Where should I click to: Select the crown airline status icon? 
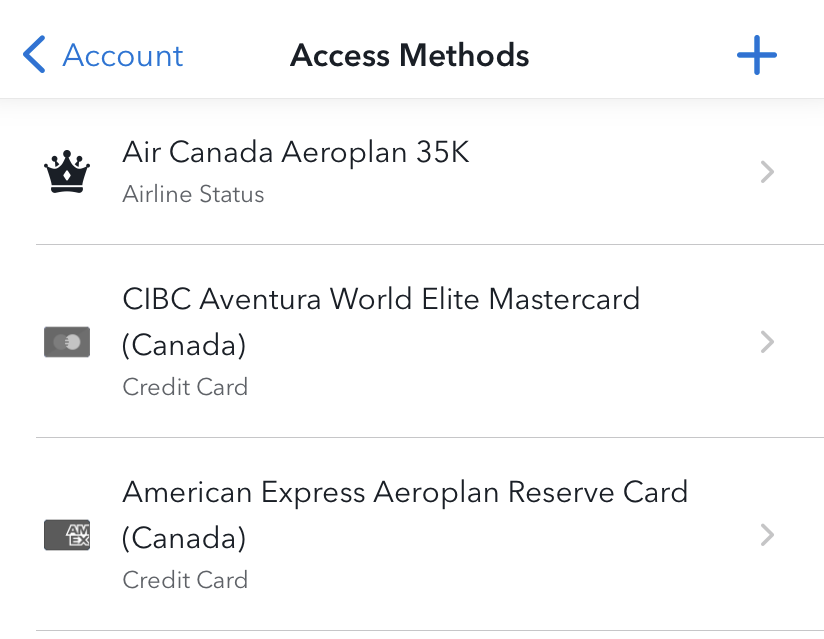[x=66, y=170]
